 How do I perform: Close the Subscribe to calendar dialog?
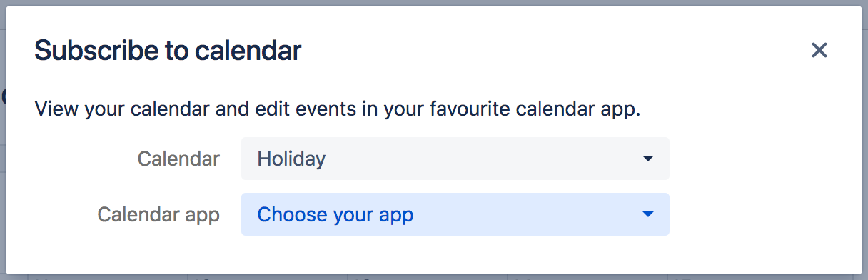[x=819, y=50]
